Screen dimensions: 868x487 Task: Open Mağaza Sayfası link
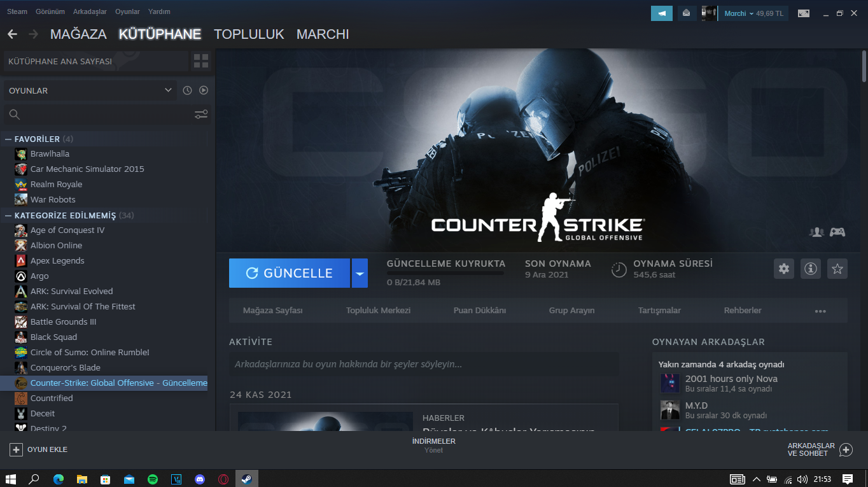(x=273, y=311)
